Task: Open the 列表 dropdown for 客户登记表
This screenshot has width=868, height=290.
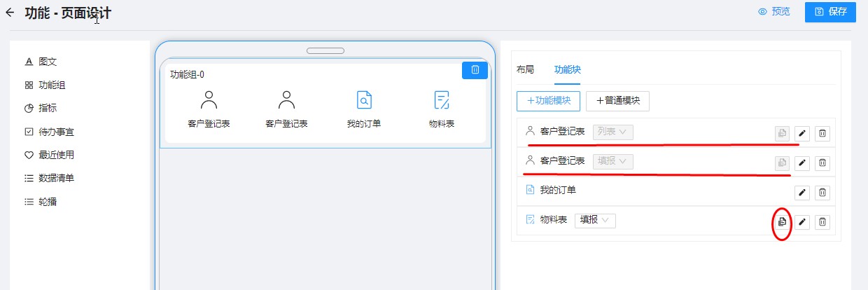Action: pyautogui.click(x=612, y=131)
